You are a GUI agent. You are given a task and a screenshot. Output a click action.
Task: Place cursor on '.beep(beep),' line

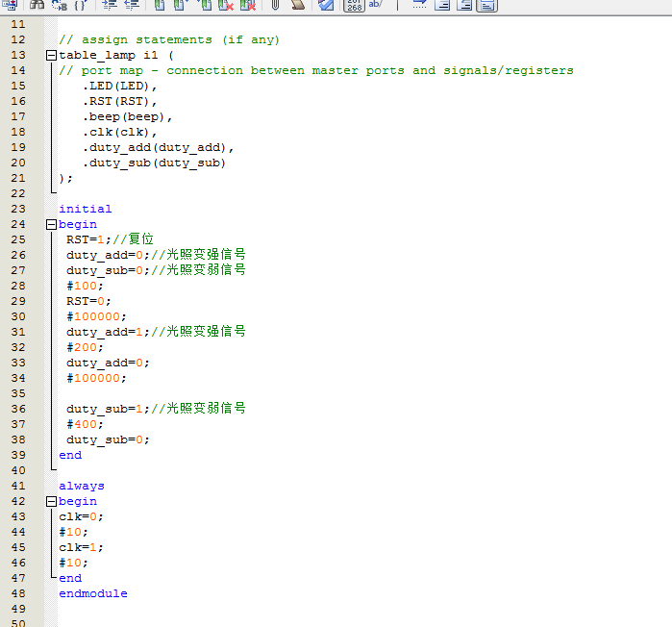click(127, 117)
